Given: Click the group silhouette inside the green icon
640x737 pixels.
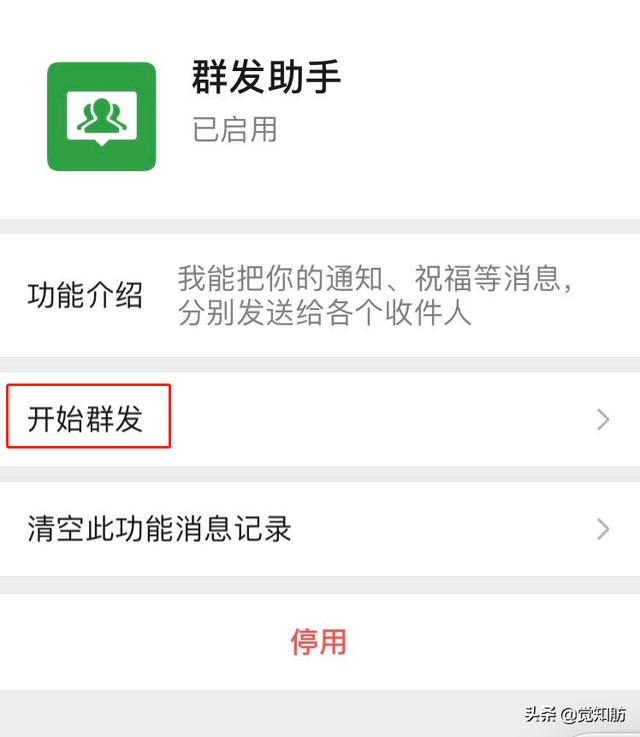Looking at the screenshot, I should pyautogui.click(x=102, y=115).
